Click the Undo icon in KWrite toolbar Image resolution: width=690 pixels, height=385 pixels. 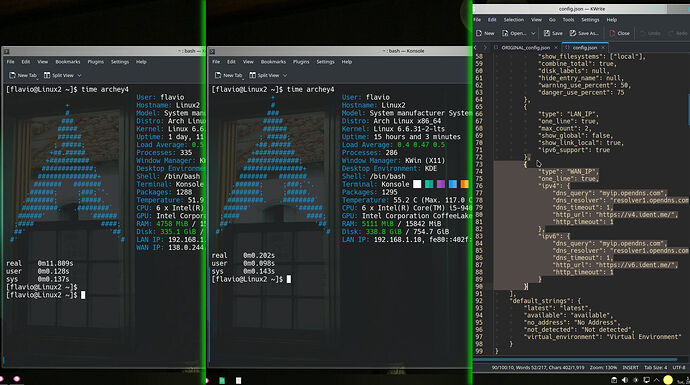pyautogui.click(x=643, y=33)
